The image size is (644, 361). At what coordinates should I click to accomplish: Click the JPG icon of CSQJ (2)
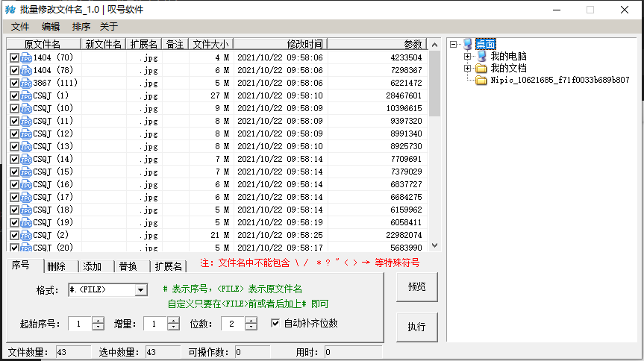(x=26, y=236)
